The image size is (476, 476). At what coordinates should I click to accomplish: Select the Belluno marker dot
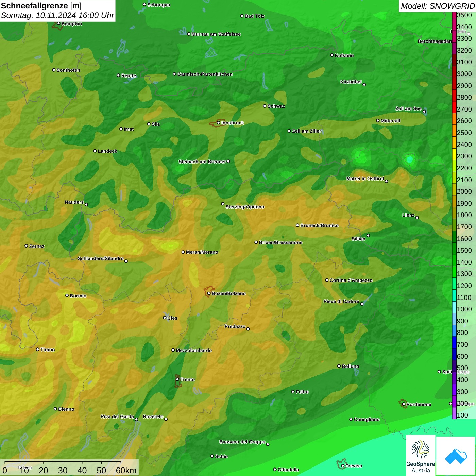click(339, 366)
